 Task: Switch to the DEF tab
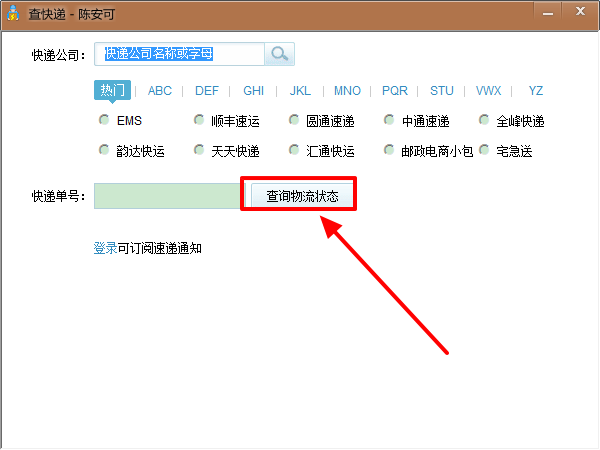click(x=207, y=91)
